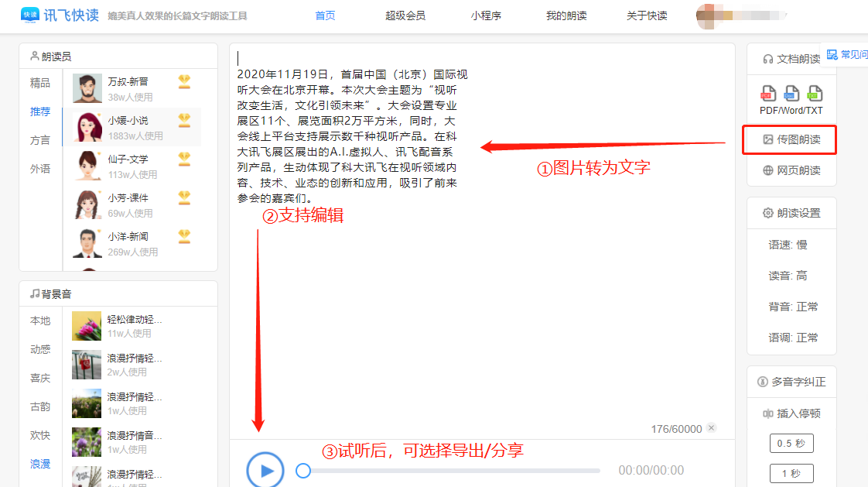Click VIP diamond icon beside 仙子-文学
The width and height of the screenshot is (868, 487).
tap(184, 159)
